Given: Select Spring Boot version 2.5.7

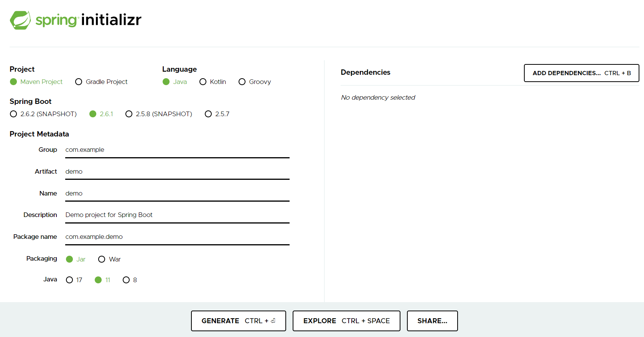Looking at the screenshot, I should [217, 114].
